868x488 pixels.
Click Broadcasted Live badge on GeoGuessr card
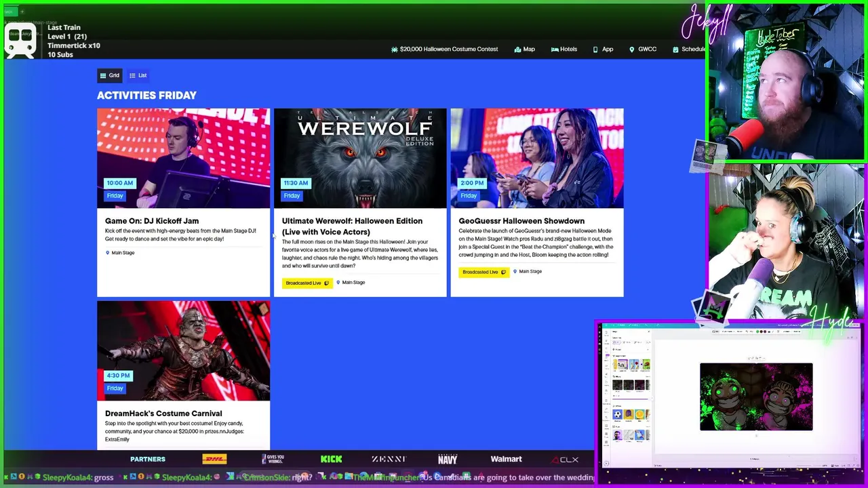pos(484,272)
